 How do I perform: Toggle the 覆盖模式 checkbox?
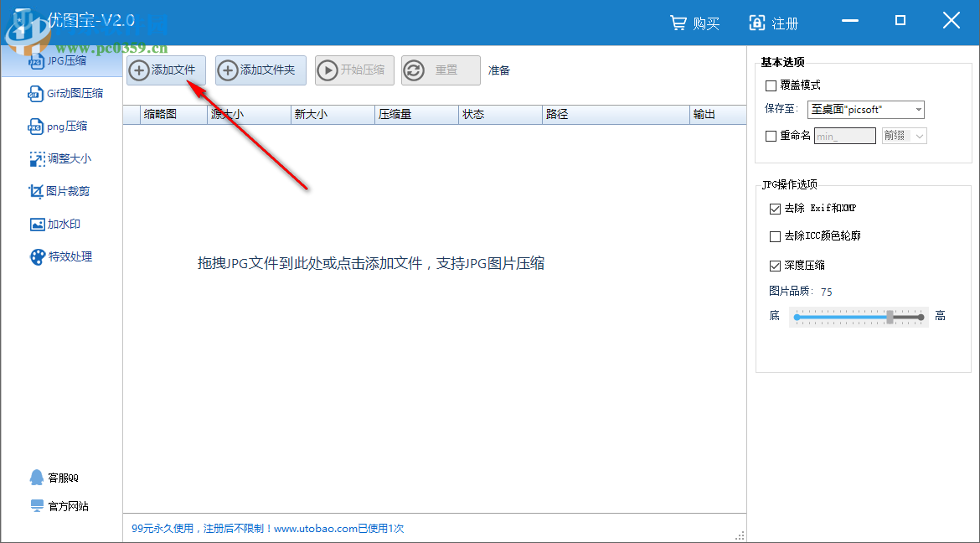[x=771, y=85]
